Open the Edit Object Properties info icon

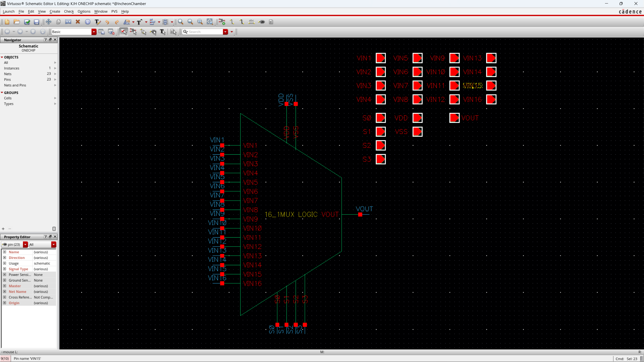(x=88, y=22)
